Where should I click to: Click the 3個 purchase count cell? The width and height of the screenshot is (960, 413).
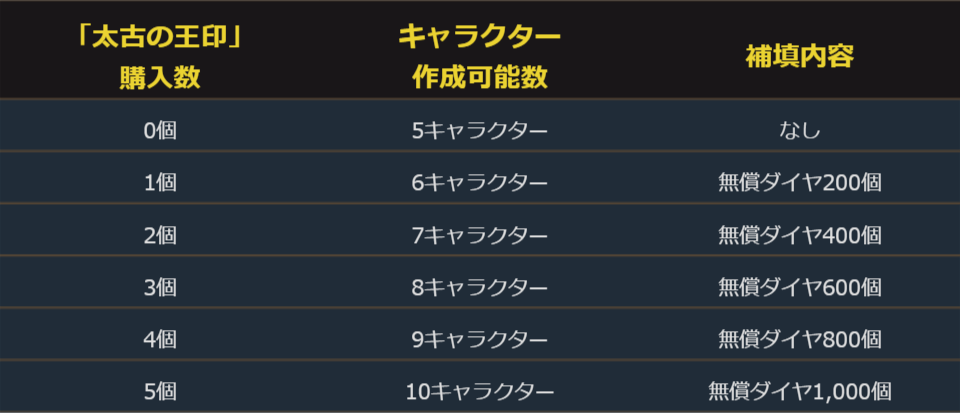160,287
